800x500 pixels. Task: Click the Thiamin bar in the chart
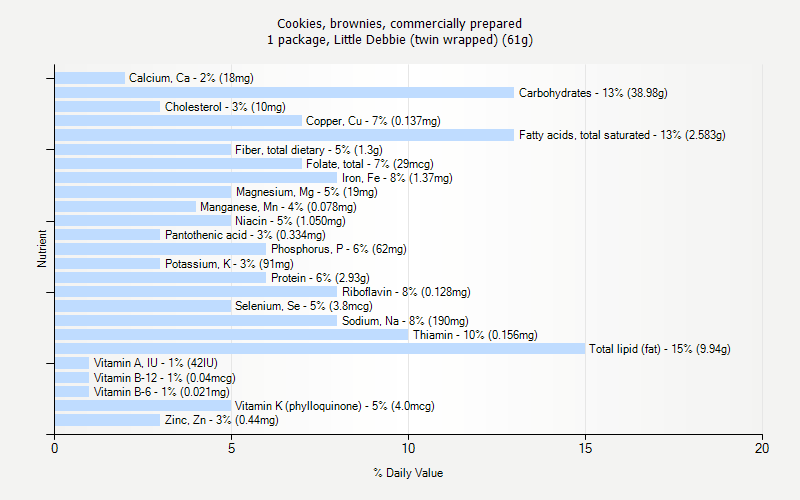(232, 335)
